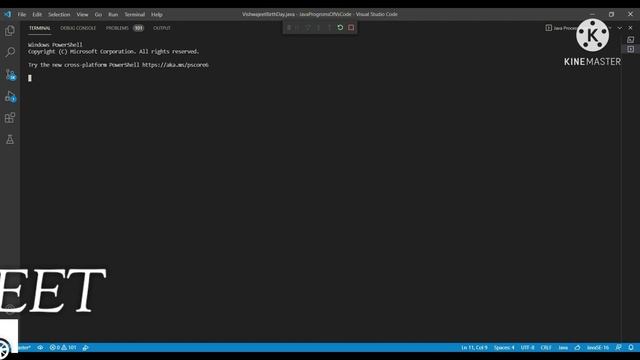The height and width of the screenshot is (360, 640).
Task: Click the 'JavaSE-16' runtime indicator
Action: [598, 347]
